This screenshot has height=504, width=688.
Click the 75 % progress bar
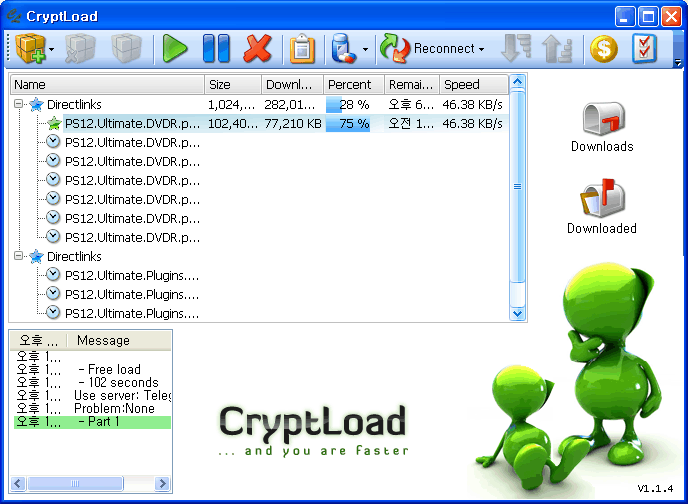[x=348, y=123]
